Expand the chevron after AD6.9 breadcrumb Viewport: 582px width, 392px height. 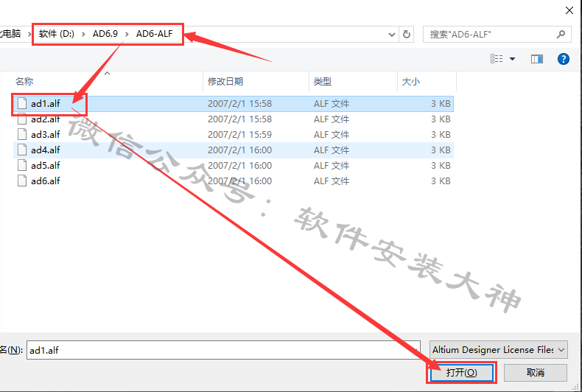(127, 34)
